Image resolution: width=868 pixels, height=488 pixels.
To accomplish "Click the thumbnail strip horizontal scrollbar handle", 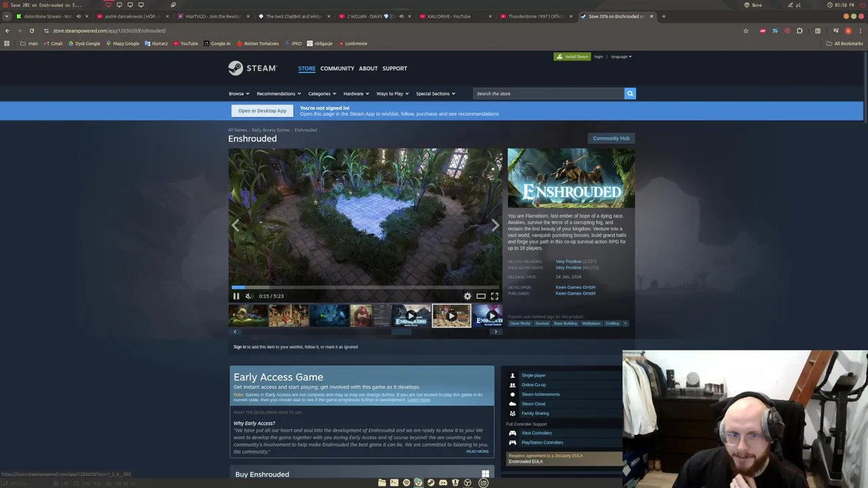I will [x=401, y=331].
